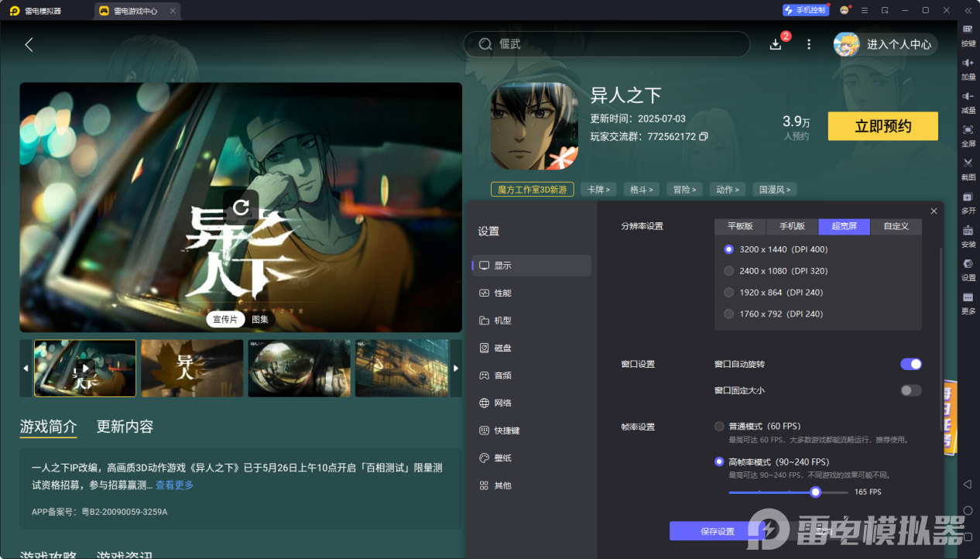Image resolution: width=980 pixels, height=559 pixels.
Task: Open the 按键 keymapping tool in sidebar
Action: click(968, 34)
